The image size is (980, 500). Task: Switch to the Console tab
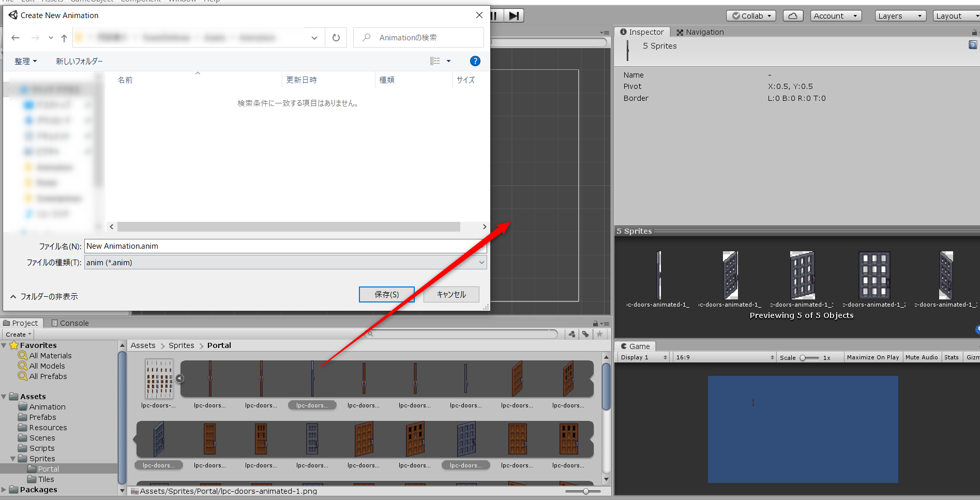(x=73, y=323)
